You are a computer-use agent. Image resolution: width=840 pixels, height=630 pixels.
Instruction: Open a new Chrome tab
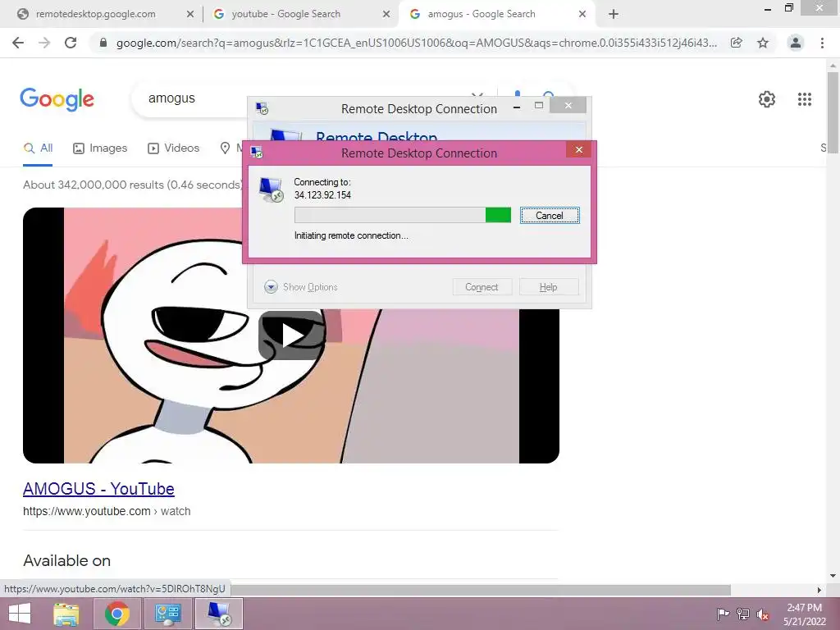point(614,15)
